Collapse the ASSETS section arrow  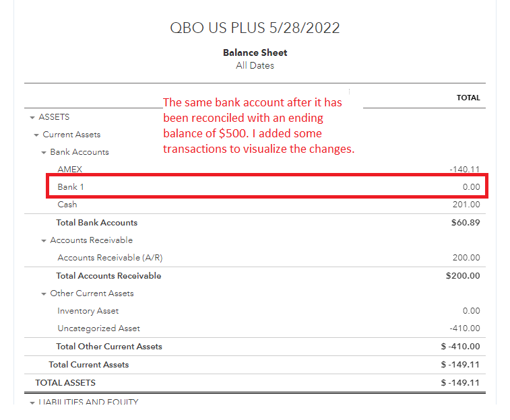click(32, 118)
